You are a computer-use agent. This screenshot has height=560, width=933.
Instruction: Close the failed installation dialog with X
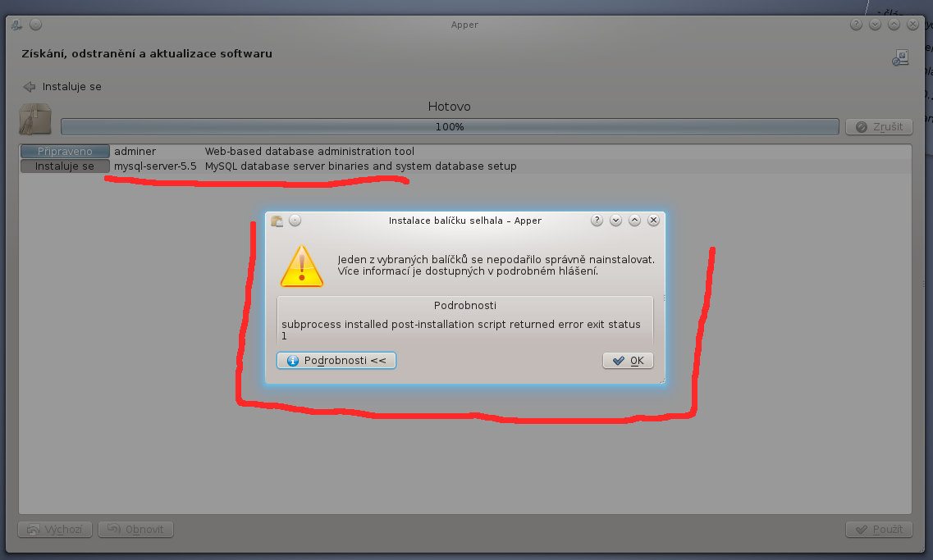pos(653,221)
